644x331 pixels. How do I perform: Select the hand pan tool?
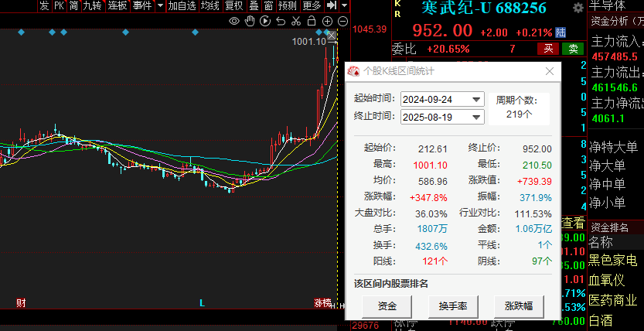pos(250,21)
